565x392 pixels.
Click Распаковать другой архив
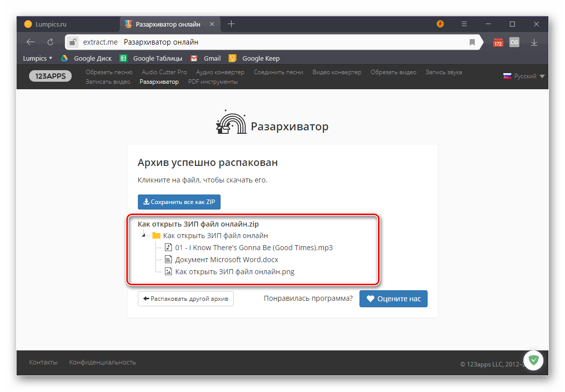pyautogui.click(x=185, y=298)
